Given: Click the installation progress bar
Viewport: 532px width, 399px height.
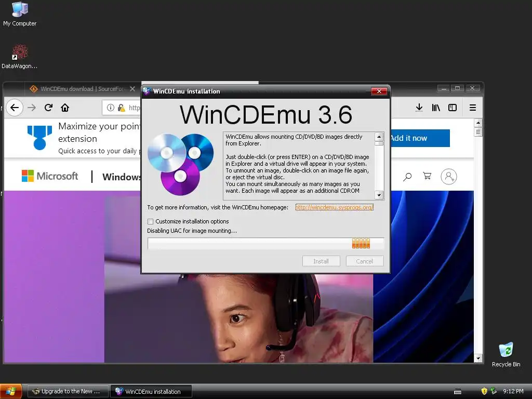Looking at the screenshot, I should pyautogui.click(x=265, y=243).
